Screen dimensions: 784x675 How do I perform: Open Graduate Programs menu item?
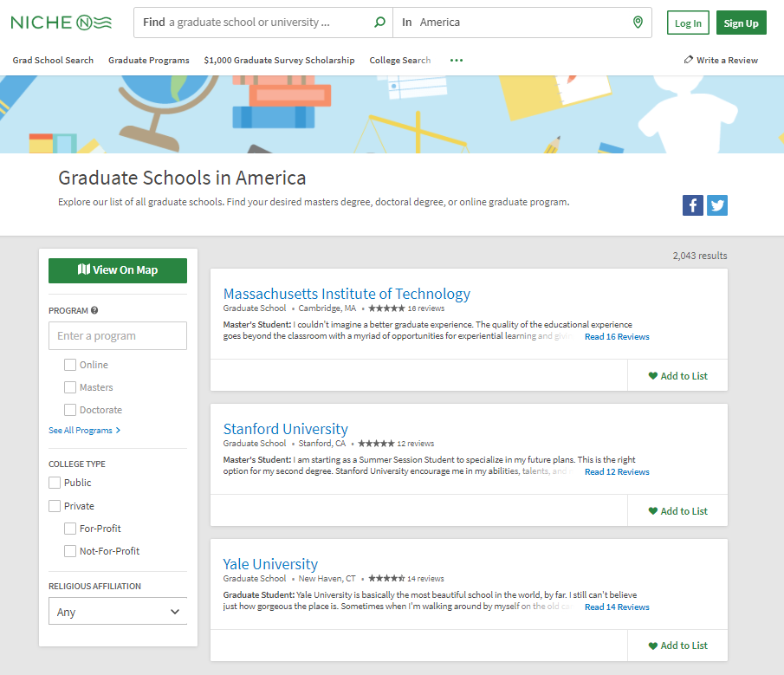coord(149,60)
